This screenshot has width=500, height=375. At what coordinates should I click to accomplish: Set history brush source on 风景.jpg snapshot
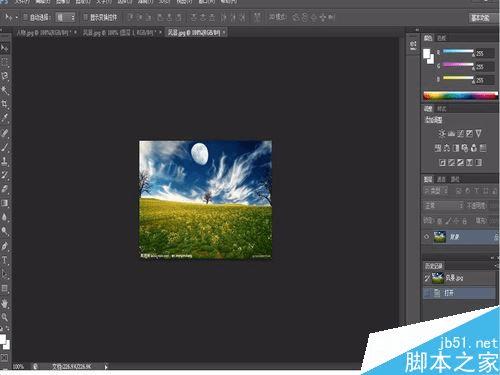[x=427, y=278]
